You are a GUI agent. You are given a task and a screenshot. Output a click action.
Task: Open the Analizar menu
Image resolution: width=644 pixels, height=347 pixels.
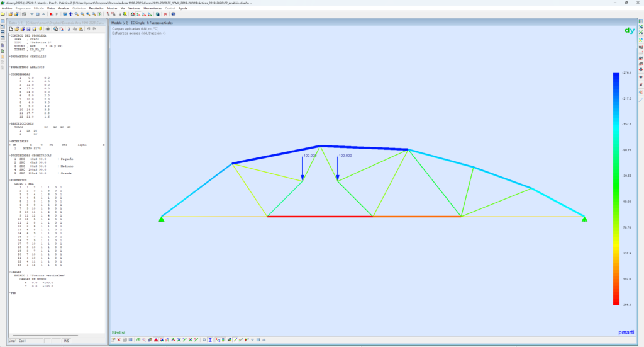click(64, 8)
